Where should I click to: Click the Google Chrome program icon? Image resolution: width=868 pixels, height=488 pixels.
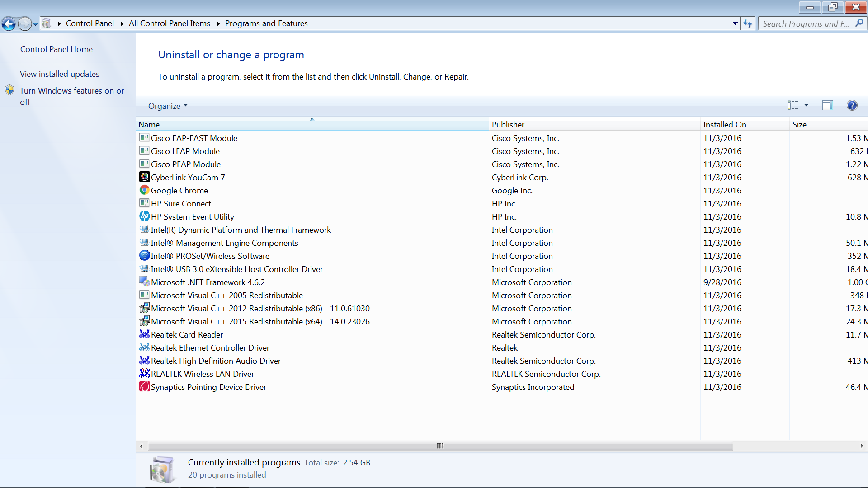[x=144, y=190]
